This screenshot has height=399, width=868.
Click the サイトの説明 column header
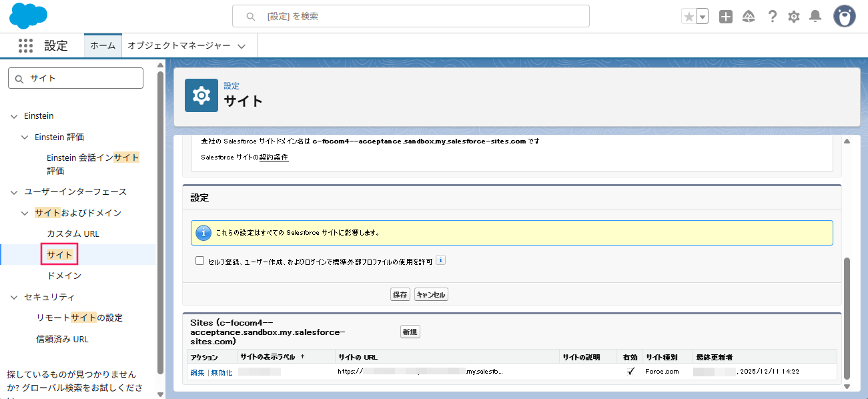tap(581, 357)
